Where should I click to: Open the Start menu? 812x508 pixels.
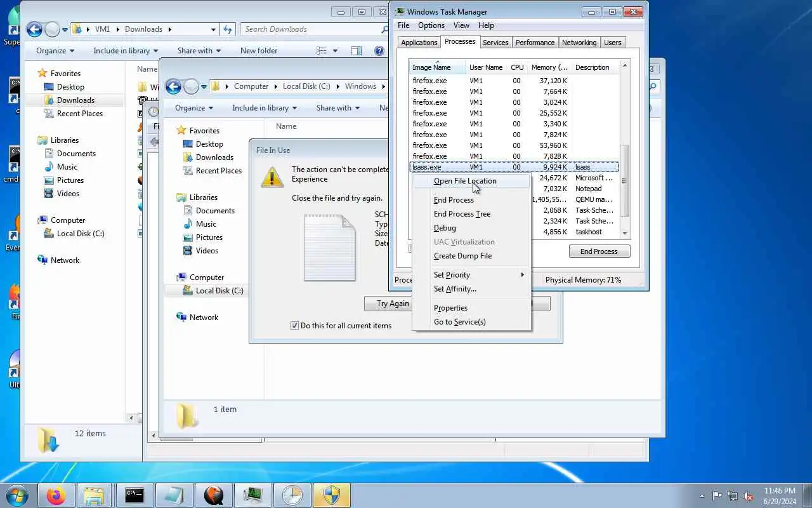click(17, 495)
